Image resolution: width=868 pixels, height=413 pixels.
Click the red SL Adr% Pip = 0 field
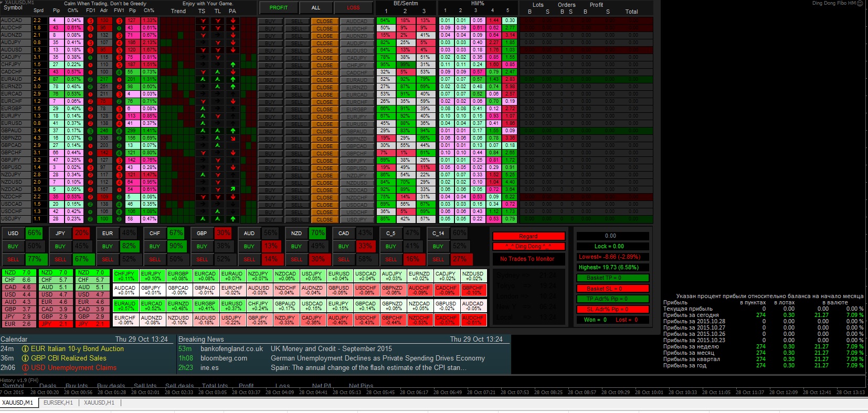click(612, 310)
